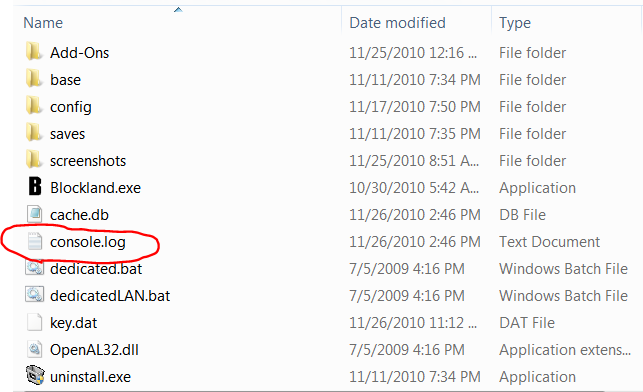Select the dedicatedLAN.bat file icon
Image resolution: width=643 pixels, height=392 pixels.
[34, 295]
